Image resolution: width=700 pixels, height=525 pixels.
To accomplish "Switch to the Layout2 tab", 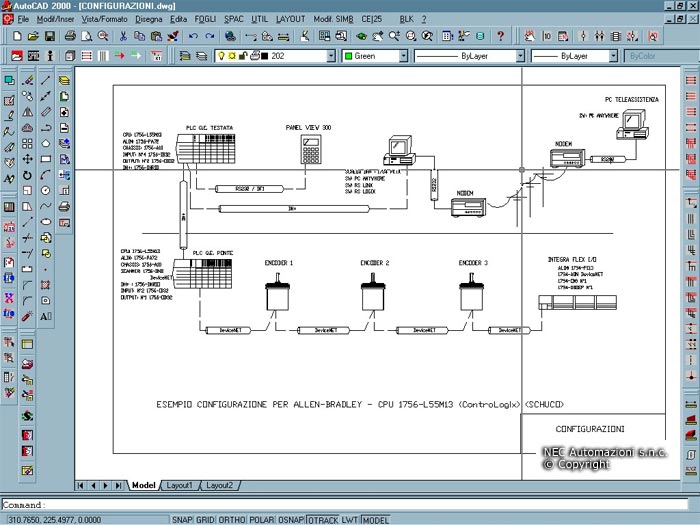I will point(219,485).
